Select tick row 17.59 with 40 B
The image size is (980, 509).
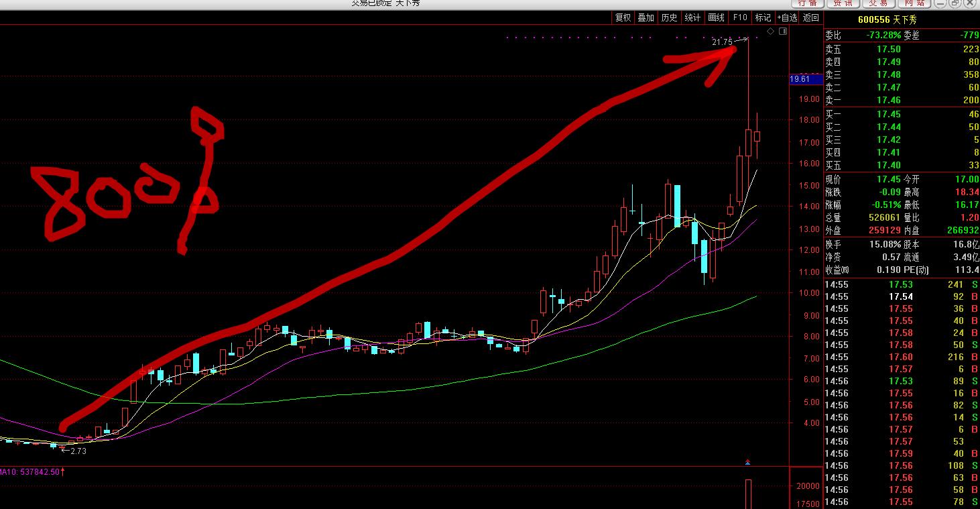click(902, 453)
